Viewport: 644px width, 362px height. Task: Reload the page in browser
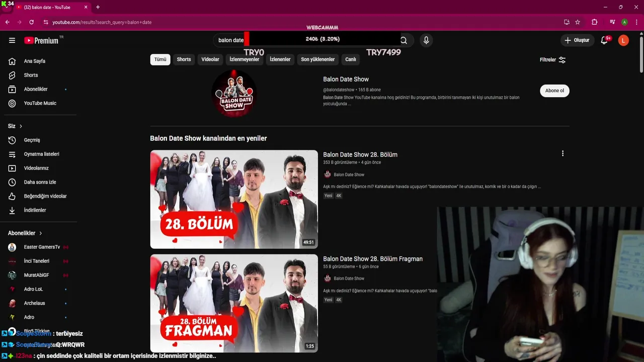coord(31,22)
